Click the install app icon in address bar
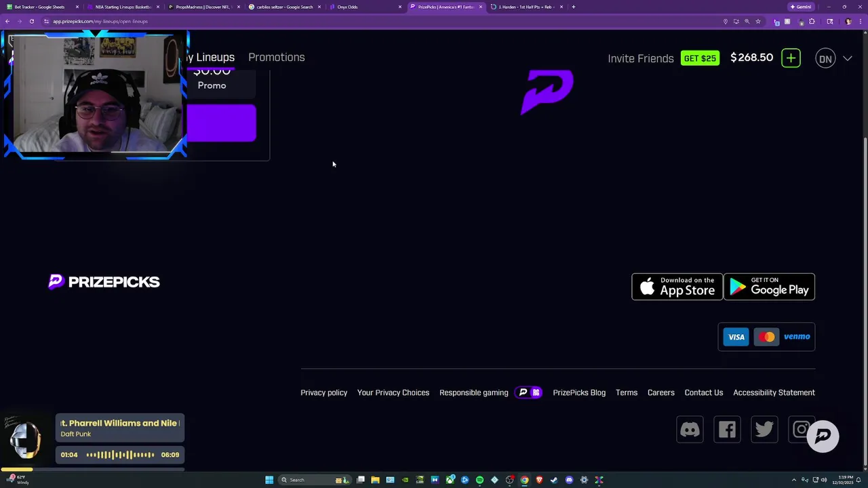Screen dimensions: 868x488 [x=736, y=21]
